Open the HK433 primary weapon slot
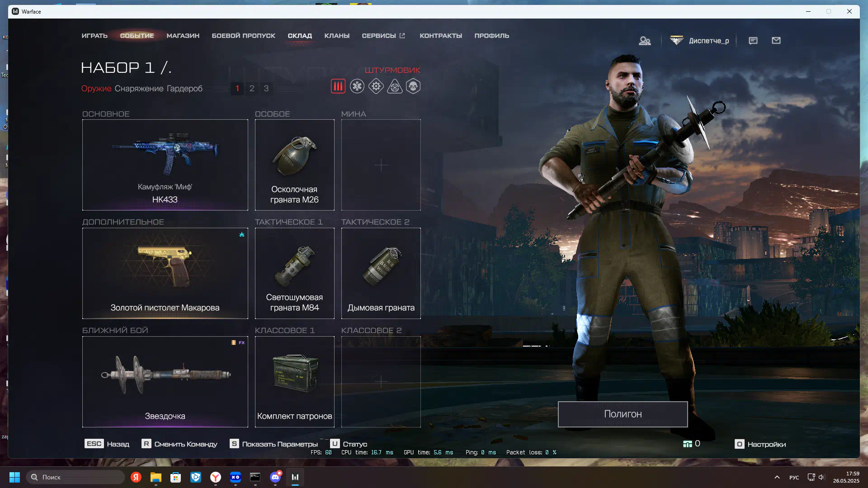Screen dimensions: 868x488 coord(165,165)
